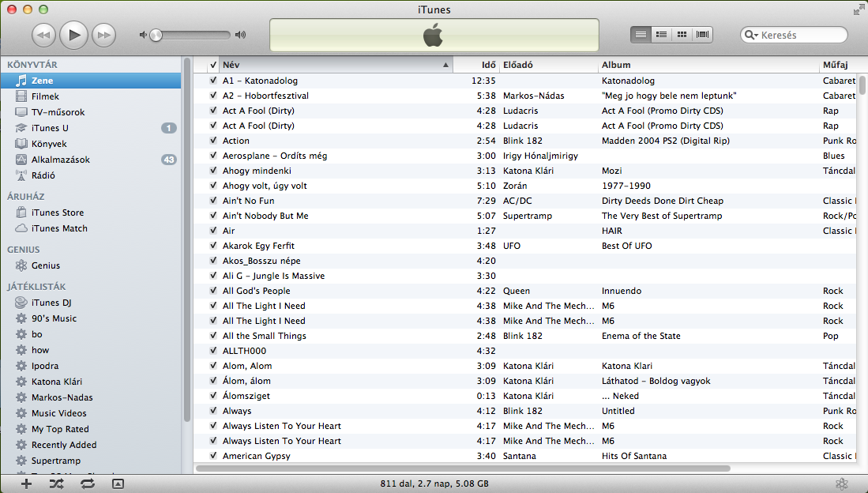Image resolution: width=868 pixels, height=493 pixels.
Task: Select the song Akarok Egy Ferfit
Action: (x=258, y=246)
